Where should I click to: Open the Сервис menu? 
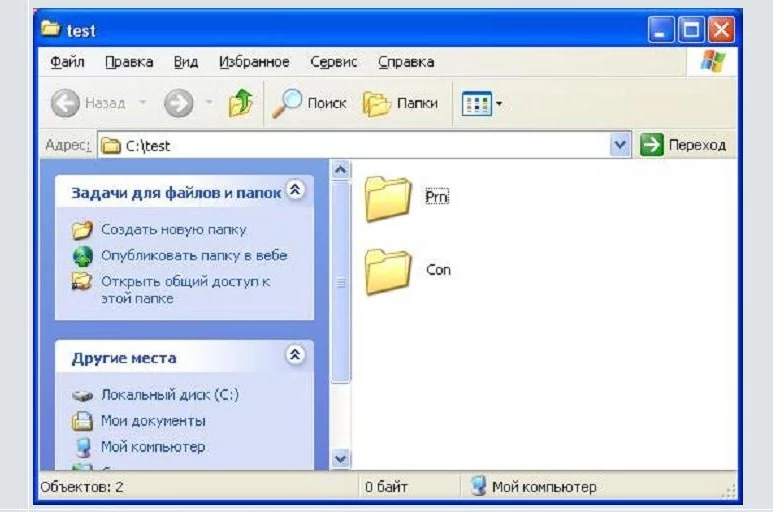coord(334,62)
